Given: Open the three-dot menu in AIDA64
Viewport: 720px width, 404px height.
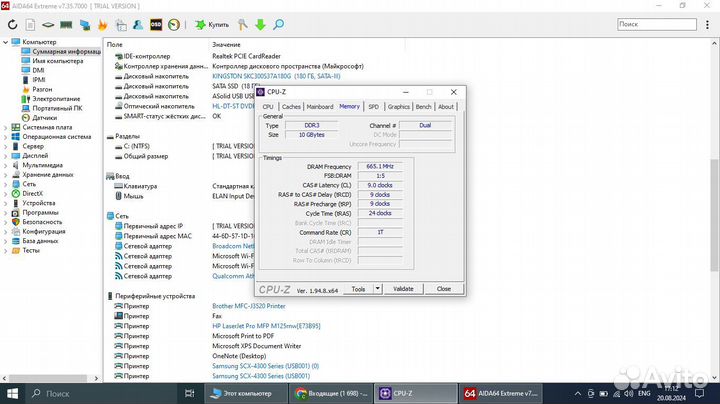Looking at the screenshot, I should [707, 25].
